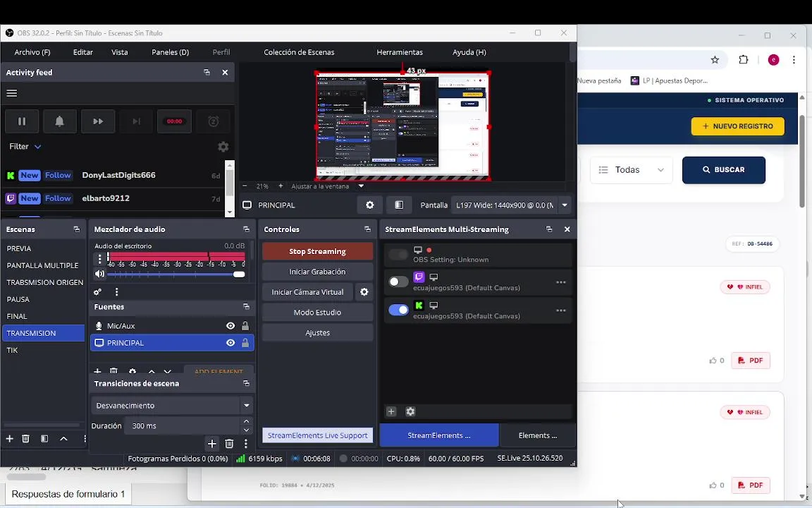
Task: Move the selected scene up
Action: coord(63,439)
